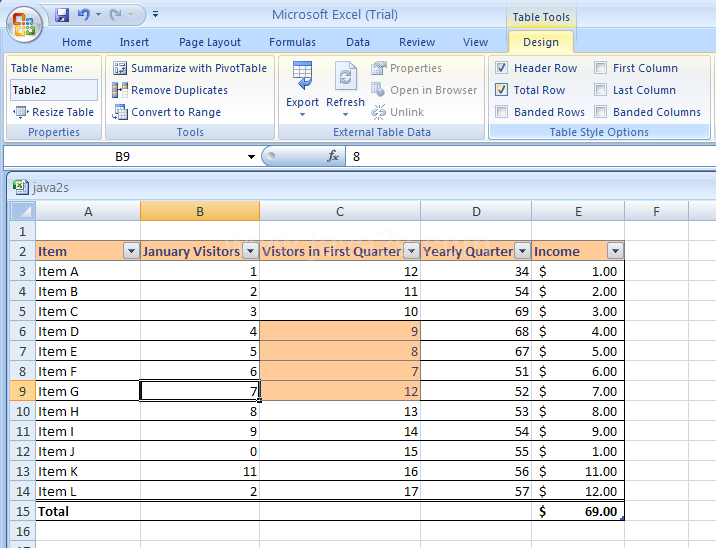
Task: Enable the Banded Columns checkbox
Action: click(x=600, y=112)
